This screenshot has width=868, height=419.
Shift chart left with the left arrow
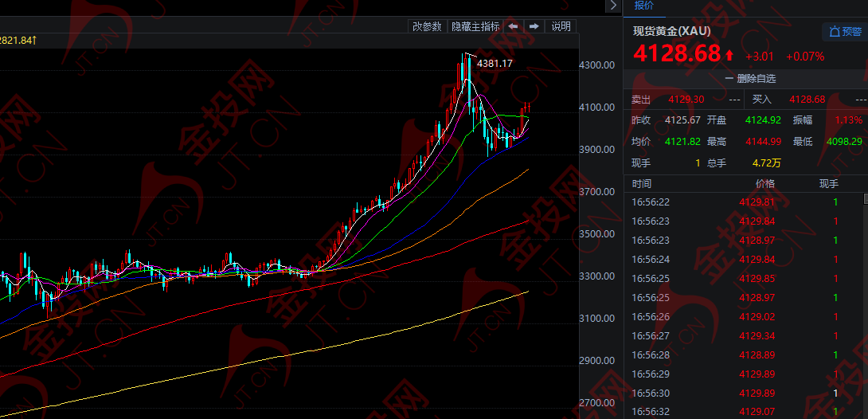tap(513, 26)
